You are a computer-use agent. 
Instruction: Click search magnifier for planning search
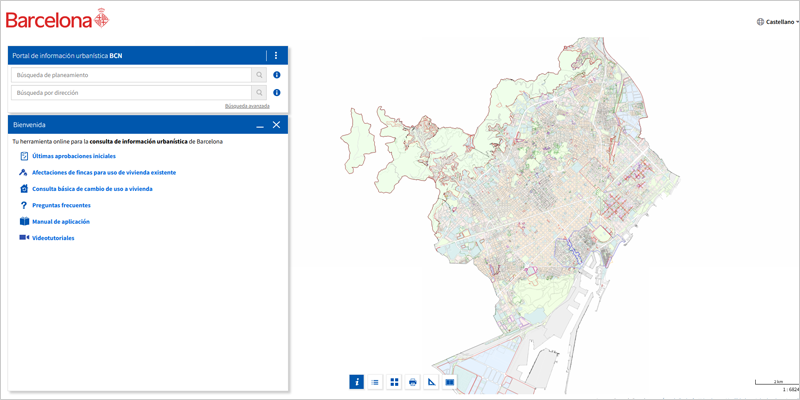(260, 75)
